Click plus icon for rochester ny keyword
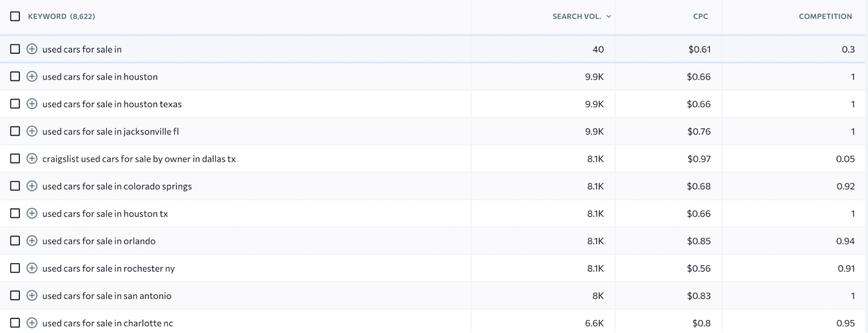 (x=32, y=268)
